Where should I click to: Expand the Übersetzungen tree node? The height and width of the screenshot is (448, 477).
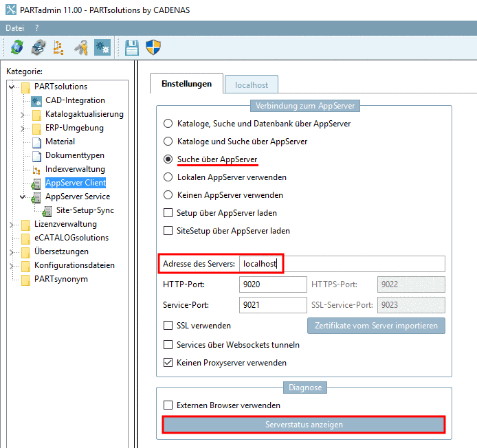pyautogui.click(x=11, y=252)
